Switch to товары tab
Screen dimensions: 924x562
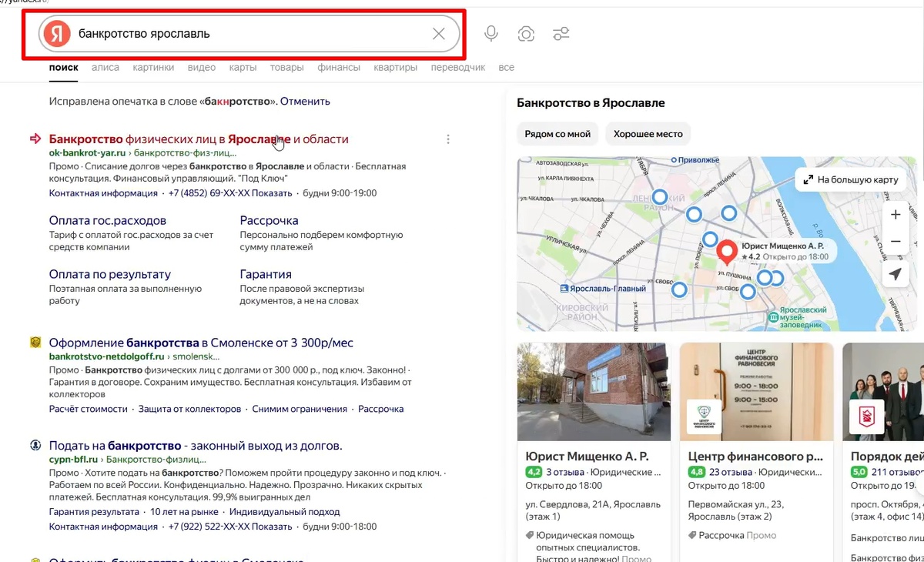[x=286, y=68]
